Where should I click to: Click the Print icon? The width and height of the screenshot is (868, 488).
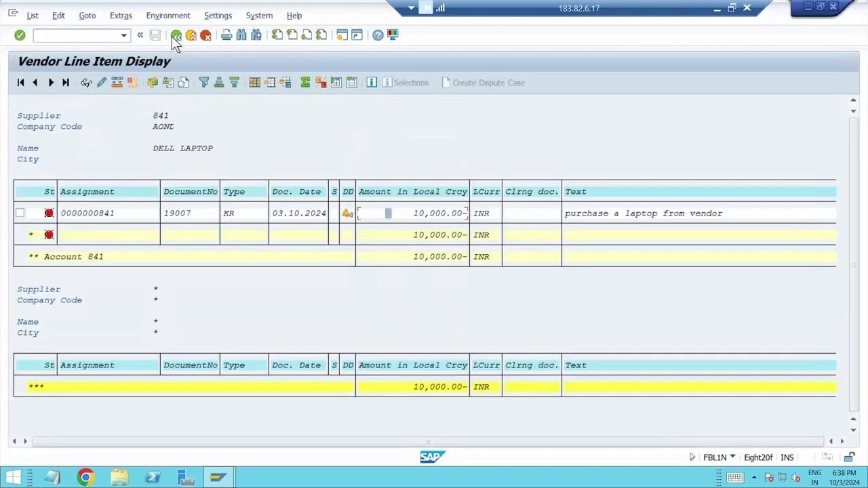(226, 35)
